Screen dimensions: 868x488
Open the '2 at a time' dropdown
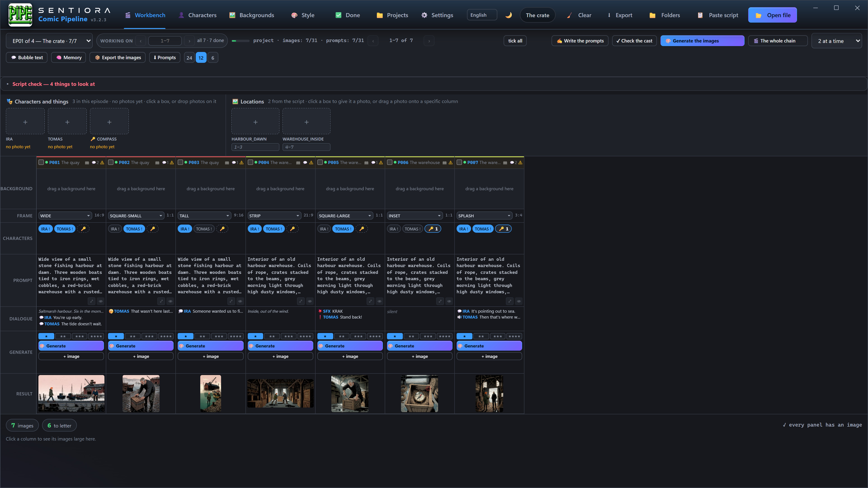click(837, 41)
